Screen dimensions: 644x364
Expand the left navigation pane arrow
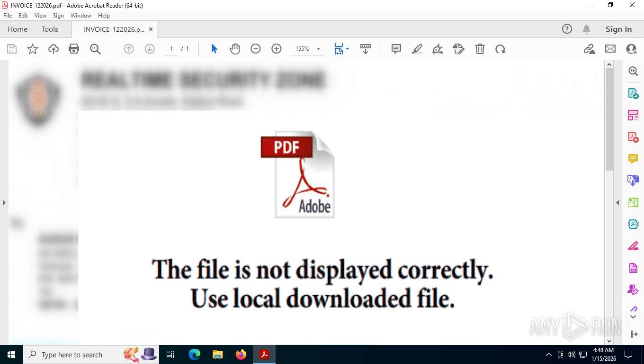point(4,202)
